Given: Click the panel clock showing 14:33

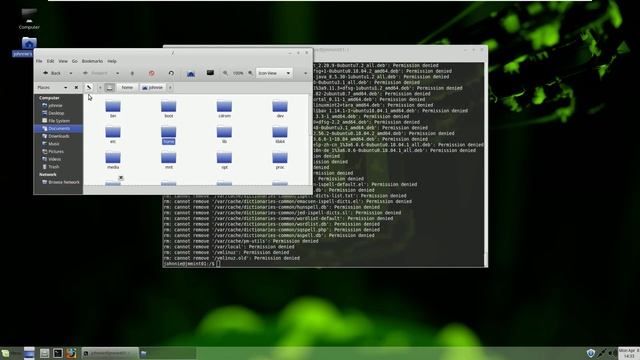Looking at the screenshot, I should [629, 353].
